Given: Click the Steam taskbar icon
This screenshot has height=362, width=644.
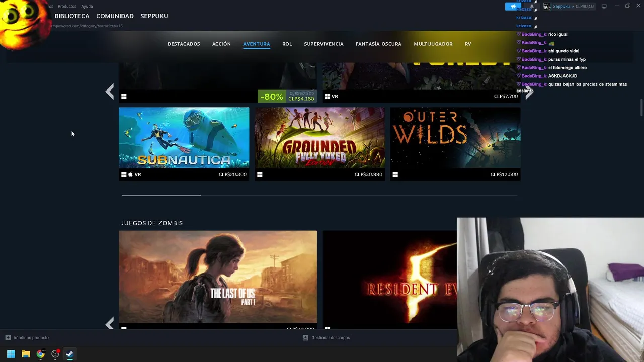Looking at the screenshot, I should click(x=70, y=354).
